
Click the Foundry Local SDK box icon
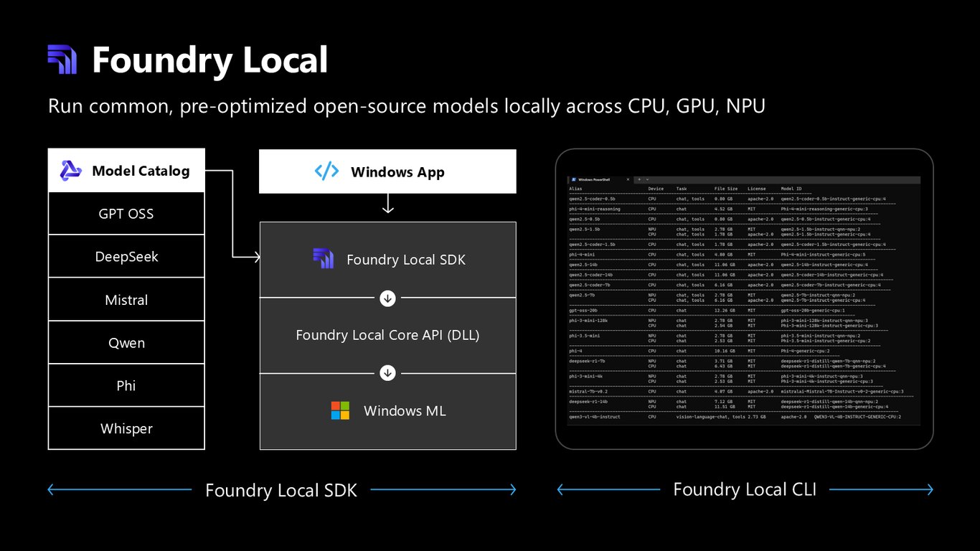tap(323, 258)
